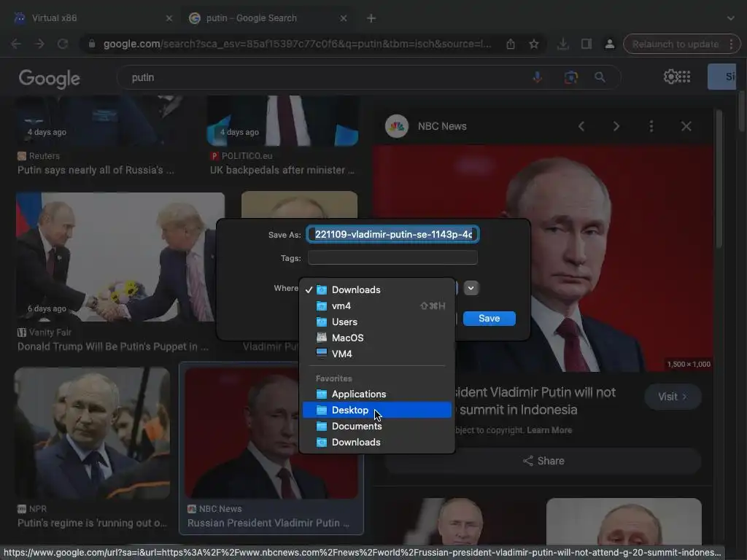Open Donald Trump puppet headline
Screen dimensions: 747x560
113,346
